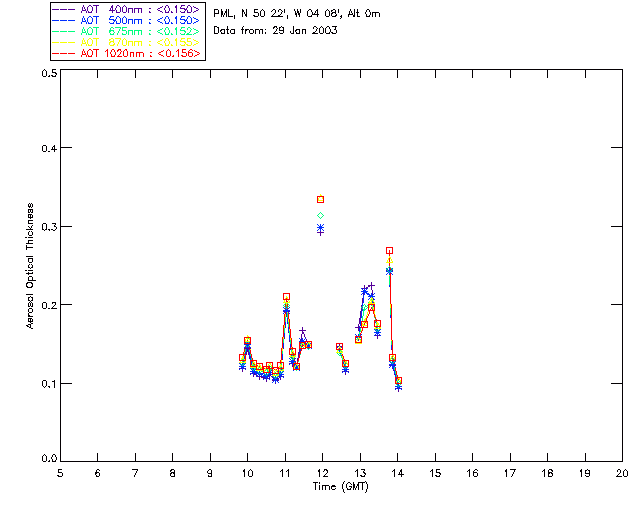Click the purple dashed line sample in legend
Viewport: 640px width, 512px height.
click(x=64, y=10)
